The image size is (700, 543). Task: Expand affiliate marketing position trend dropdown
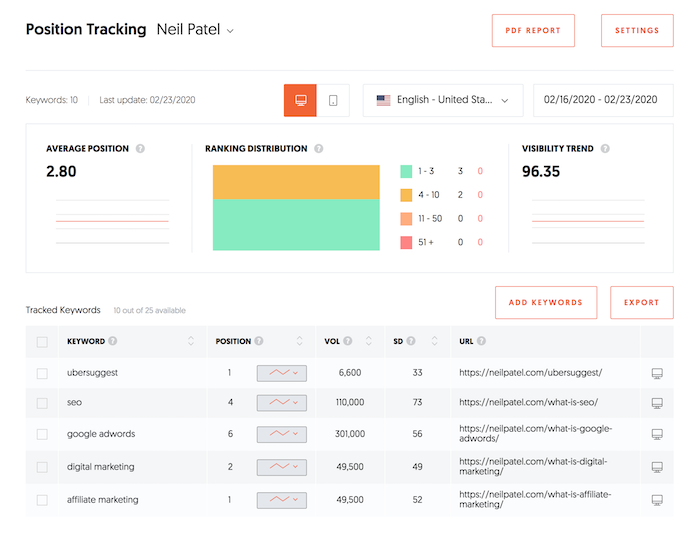pos(282,500)
